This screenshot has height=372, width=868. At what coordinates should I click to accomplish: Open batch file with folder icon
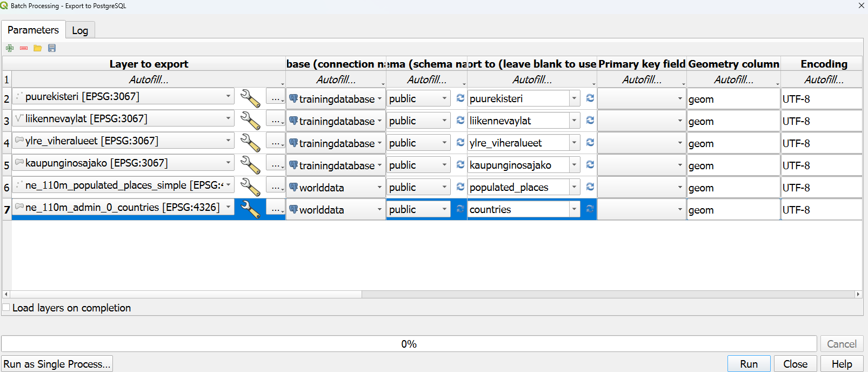point(38,48)
